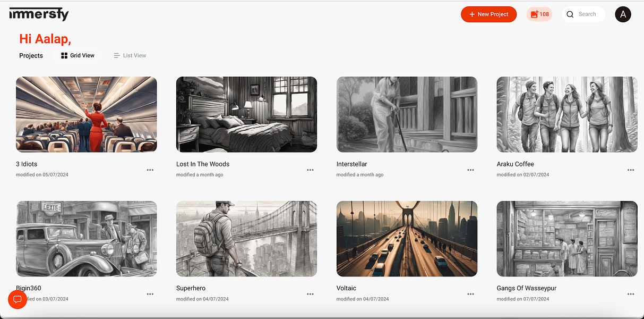The width and height of the screenshot is (644, 319).
Task: Click 'modified on 02/07/2024' under Araku Coffee
Action: 523,174
